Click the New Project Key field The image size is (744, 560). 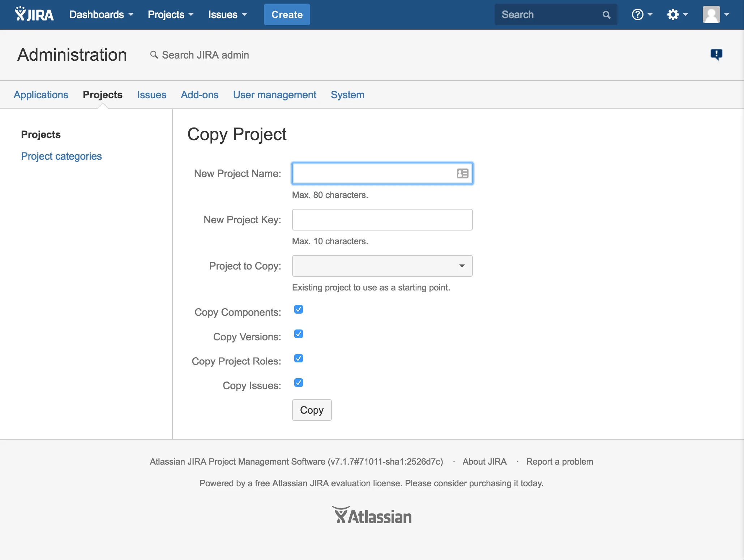[x=382, y=219]
